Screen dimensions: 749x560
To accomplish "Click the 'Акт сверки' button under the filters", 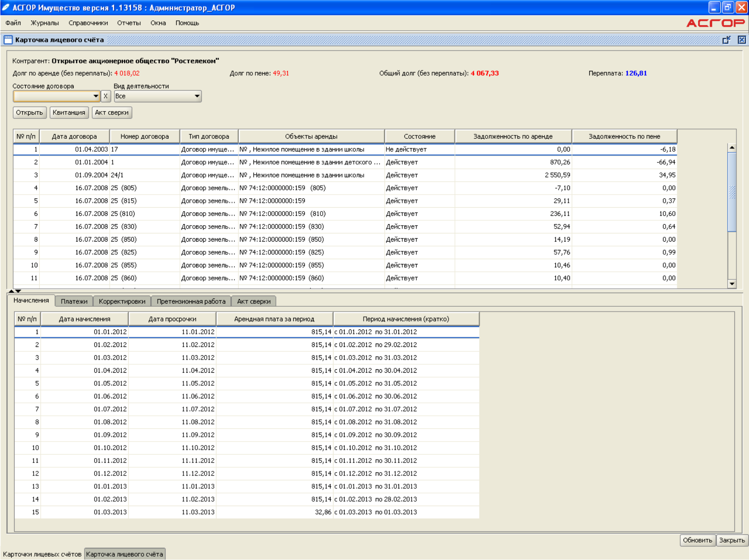I will tap(112, 113).
